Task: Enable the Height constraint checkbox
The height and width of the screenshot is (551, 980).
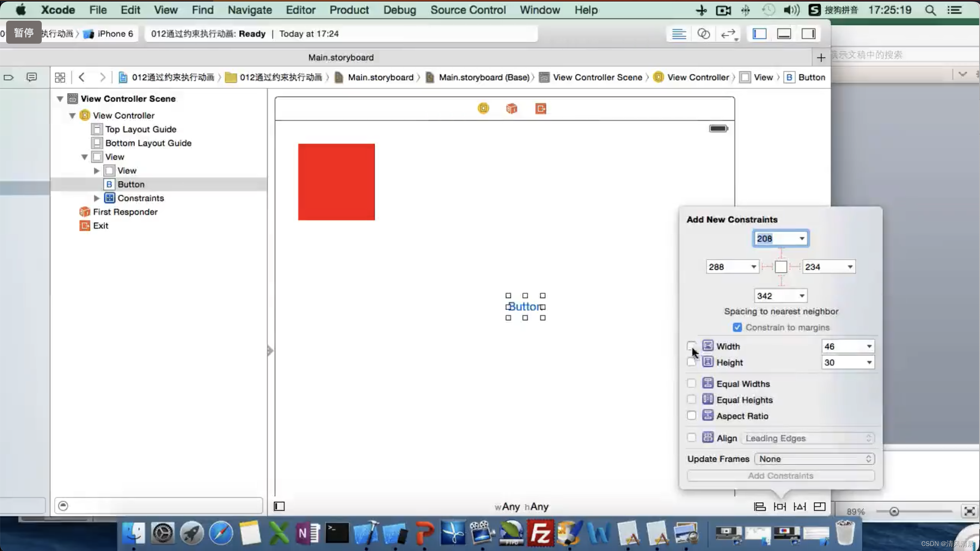Action: click(x=691, y=362)
